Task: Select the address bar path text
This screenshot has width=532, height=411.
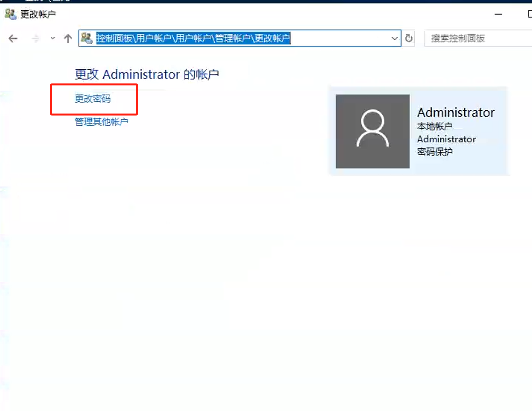Action: (x=193, y=38)
